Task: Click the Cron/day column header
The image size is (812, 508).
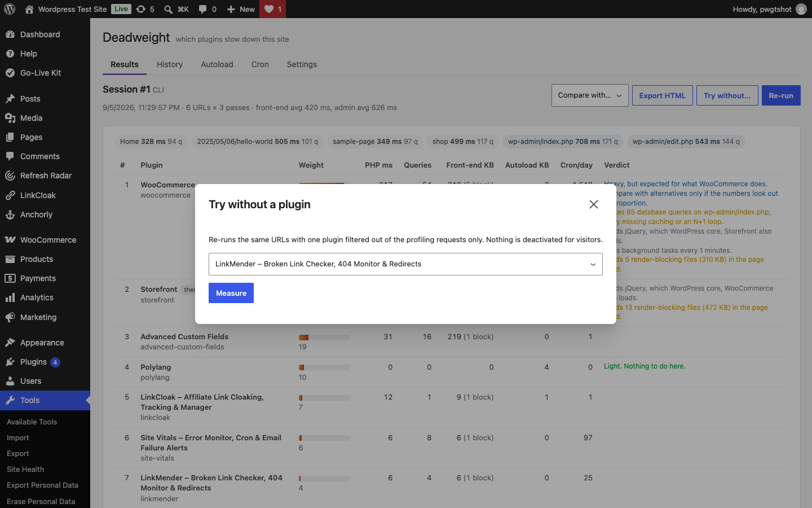Action: tap(576, 165)
